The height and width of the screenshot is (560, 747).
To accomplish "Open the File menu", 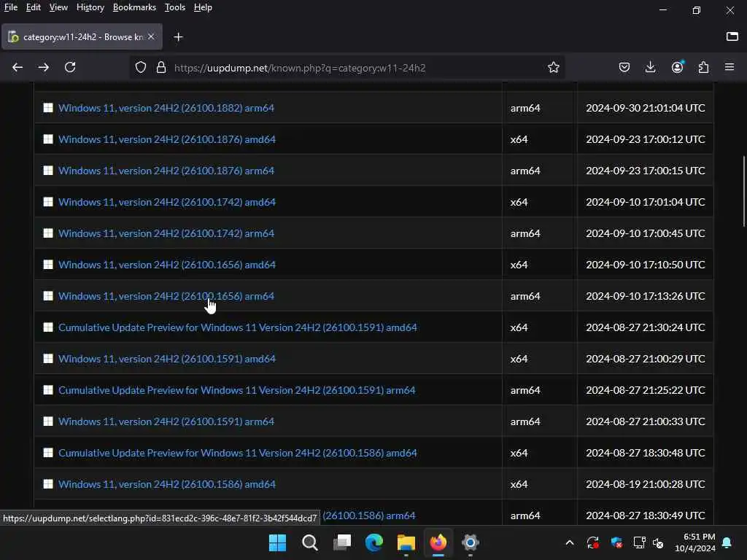I will coord(10,7).
